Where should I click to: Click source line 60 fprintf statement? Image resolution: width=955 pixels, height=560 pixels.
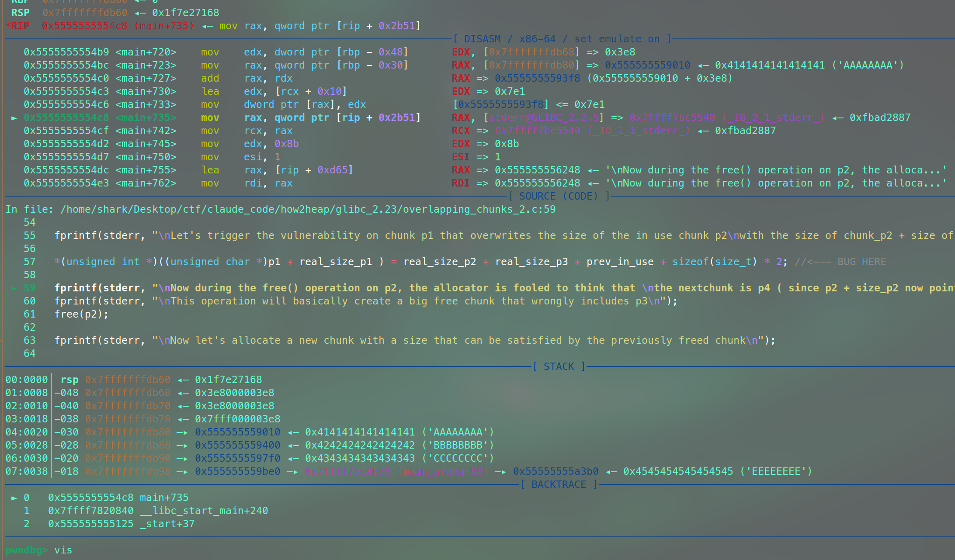point(366,301)
